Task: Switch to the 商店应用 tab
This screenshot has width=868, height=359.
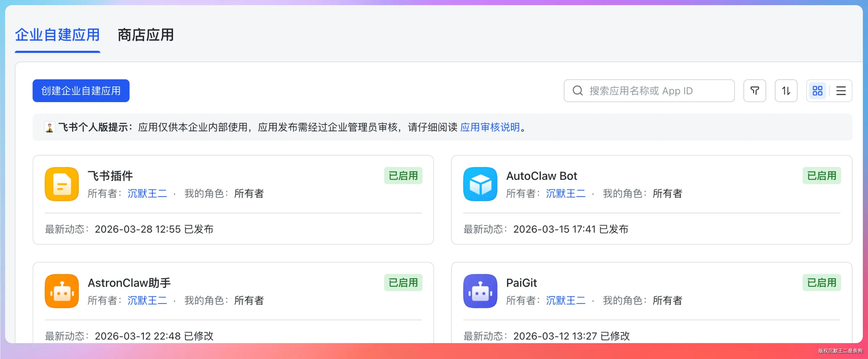Action: [x=145, y=35]
